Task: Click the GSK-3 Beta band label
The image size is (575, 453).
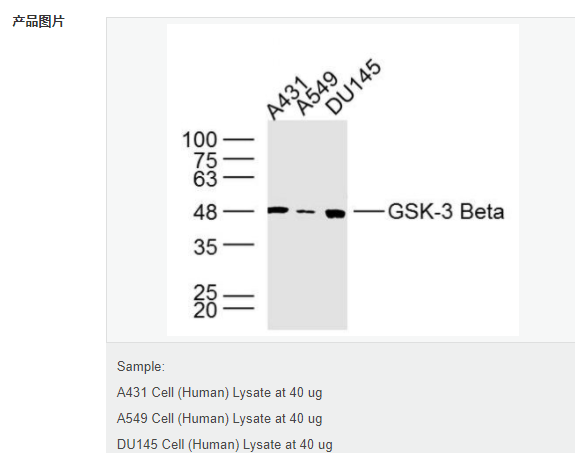Action: coord(446,212)
